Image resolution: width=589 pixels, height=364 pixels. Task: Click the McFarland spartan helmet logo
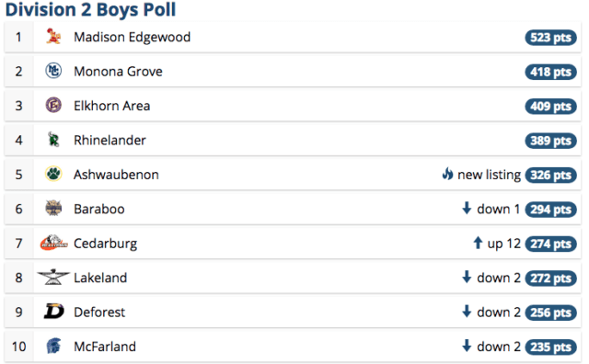click(x=53, y=346)
